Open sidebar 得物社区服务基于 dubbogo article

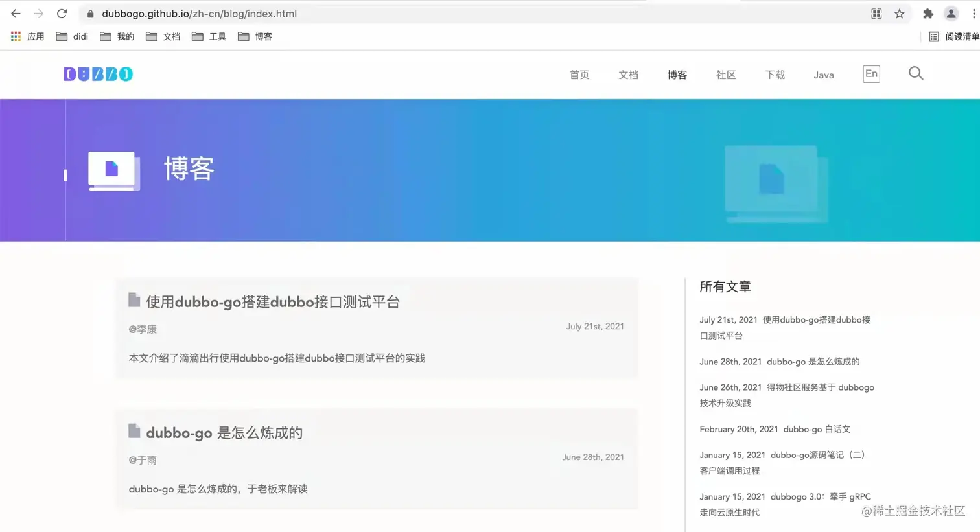[787, 395]
